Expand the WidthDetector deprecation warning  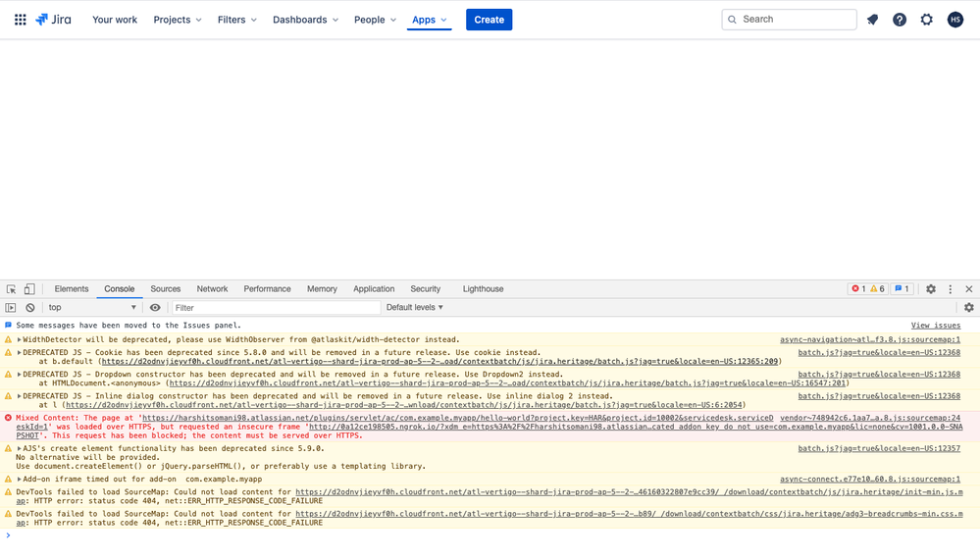coord(19,339)
